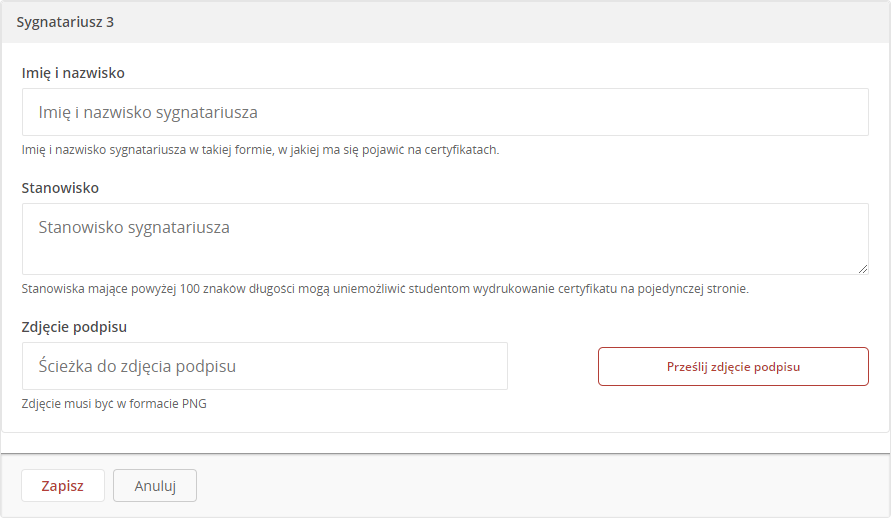The width and height of the screenshot is (891, 518).
Task: Cancel editing with Anuluj
Action: pyautogui.click(x=155, y=486)
